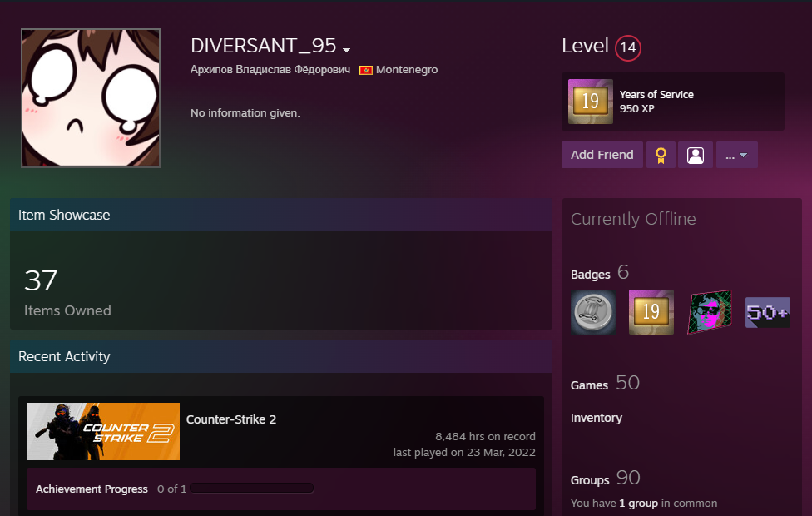Click the 'last played on 23 Mar, 2022' text
The width and height of the screenshot is (812, 516).
click(464, 452)
